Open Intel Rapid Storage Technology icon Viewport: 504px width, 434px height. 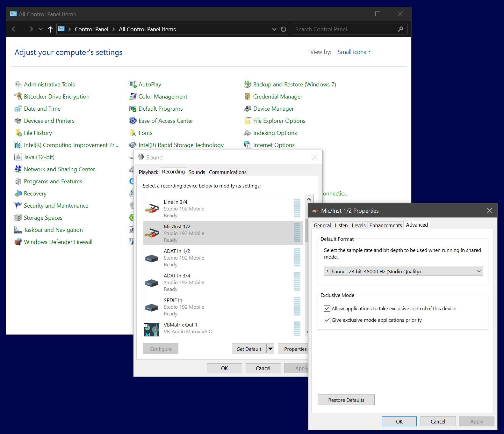point(133,145)
